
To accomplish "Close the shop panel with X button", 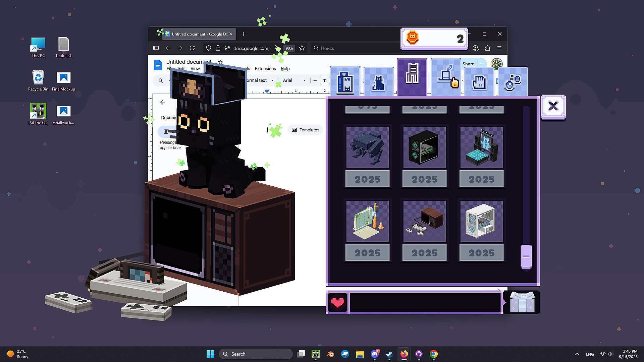I will tap(553, 107).
